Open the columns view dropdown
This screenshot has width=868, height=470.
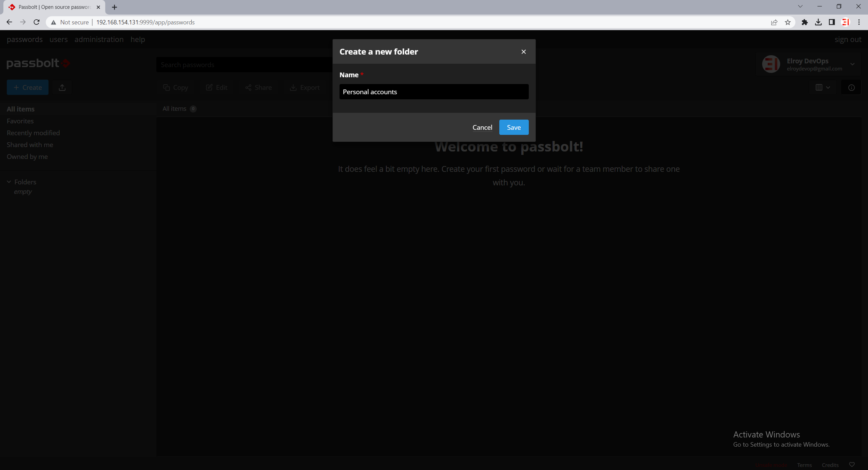823,87
